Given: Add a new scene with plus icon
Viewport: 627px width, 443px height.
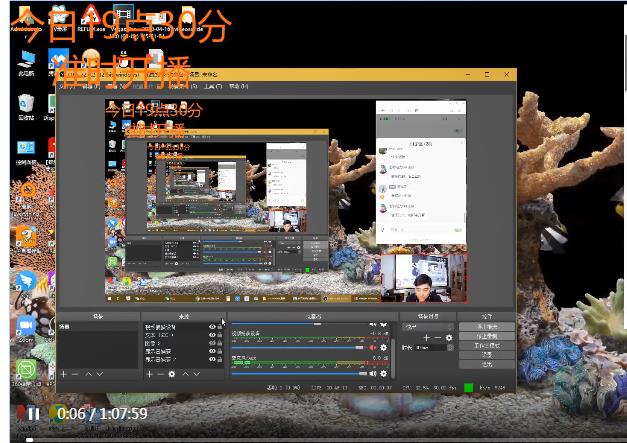Looking at the screenshot, I should coord(64,373).
